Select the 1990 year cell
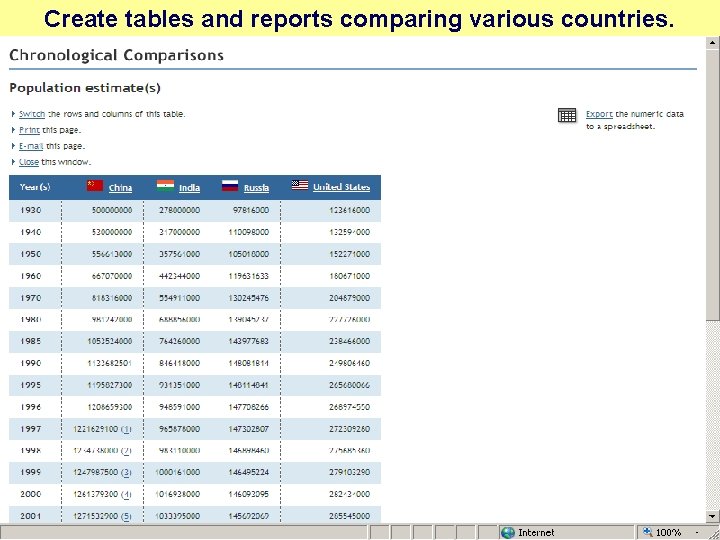The image size is (720, 540). [30, 363]
